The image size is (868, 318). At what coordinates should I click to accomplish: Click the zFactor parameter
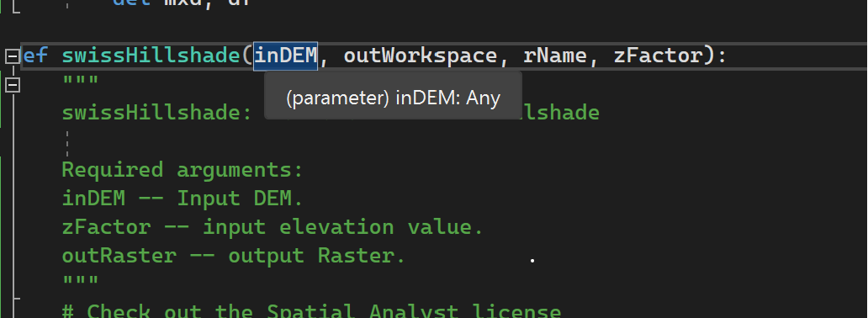click(x=658, y=56)
